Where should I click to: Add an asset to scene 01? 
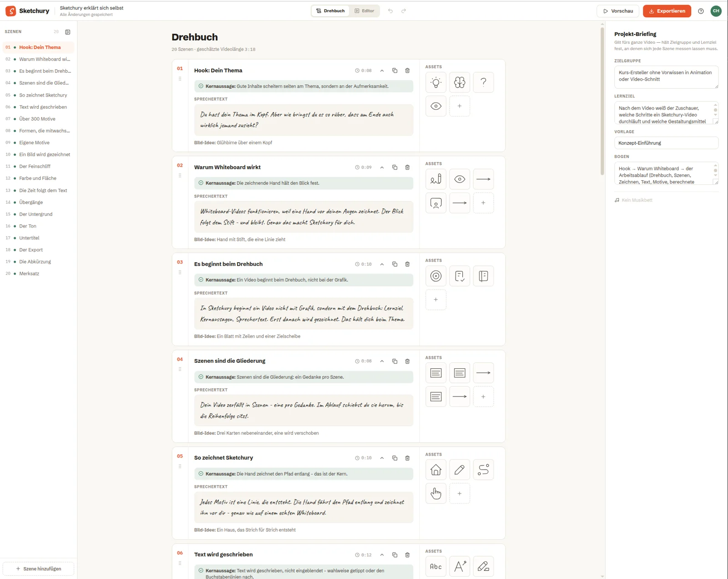click(x=460, y=106)
